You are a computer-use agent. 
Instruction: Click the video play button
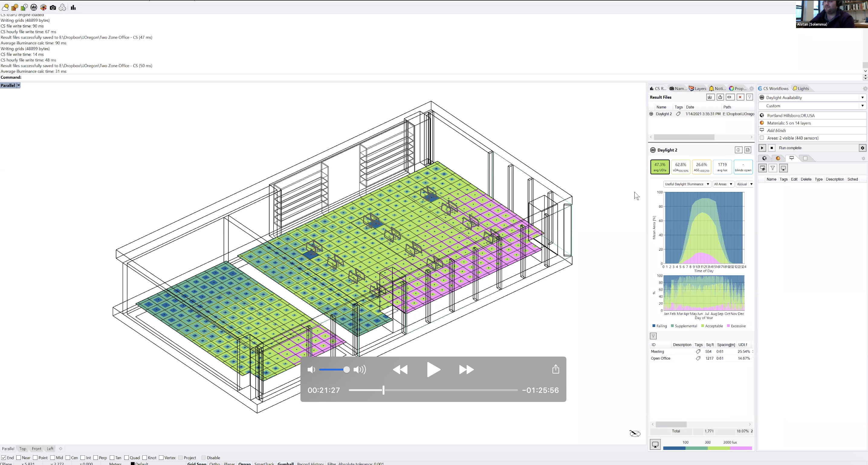pos(433,370)
